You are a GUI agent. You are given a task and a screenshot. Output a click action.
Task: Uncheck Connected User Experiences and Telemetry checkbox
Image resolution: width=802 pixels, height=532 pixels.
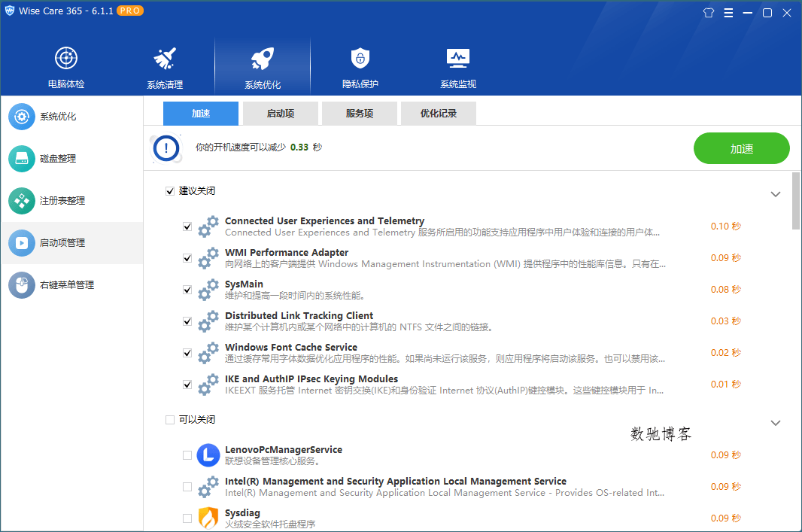pyautogui.click(x=187, y=226)
